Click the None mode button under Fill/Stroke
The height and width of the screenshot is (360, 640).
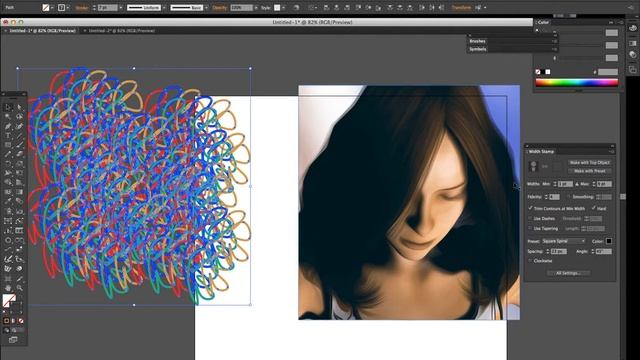[x=20, y=321]
